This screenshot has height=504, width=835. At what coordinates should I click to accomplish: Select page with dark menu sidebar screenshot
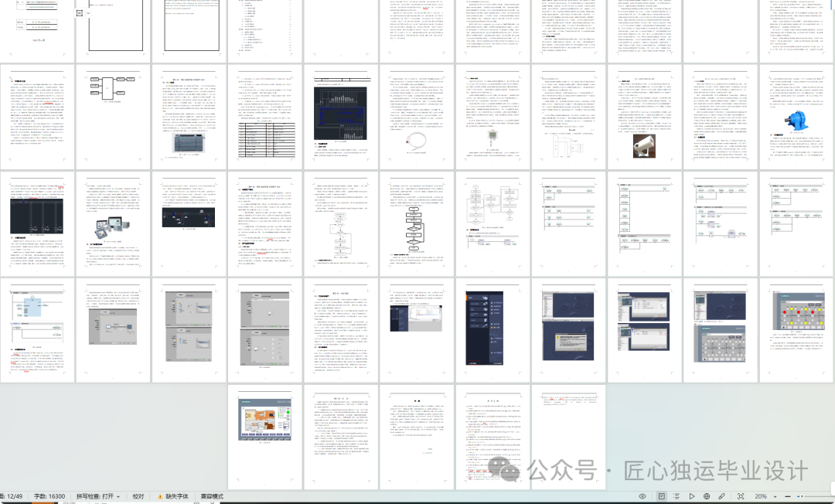point(492,330)
